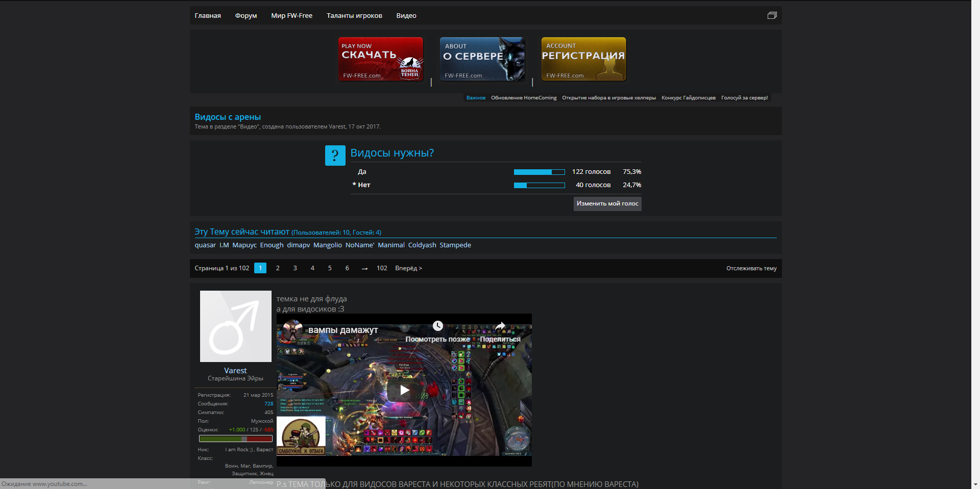
Task: Open Varest username under avatar
Action: tap(235, 371)
